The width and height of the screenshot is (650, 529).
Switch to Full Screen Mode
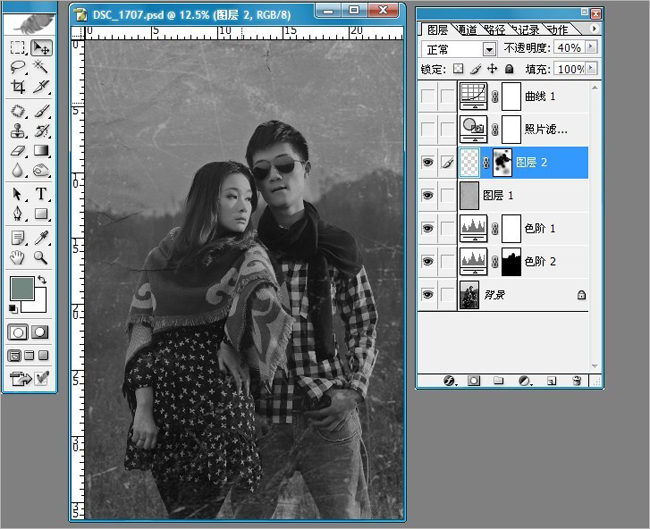[x=43, y=356]
